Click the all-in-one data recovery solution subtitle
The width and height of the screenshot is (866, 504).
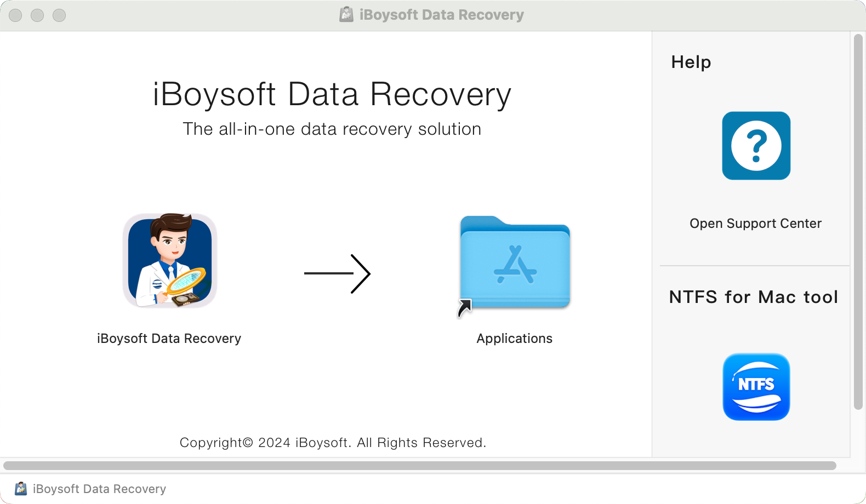332,129
